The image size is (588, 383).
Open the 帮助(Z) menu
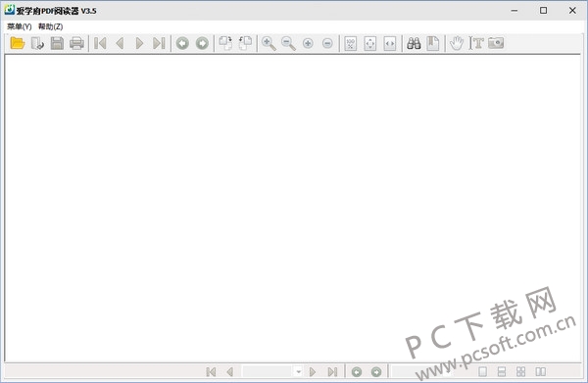pos(50,26)
